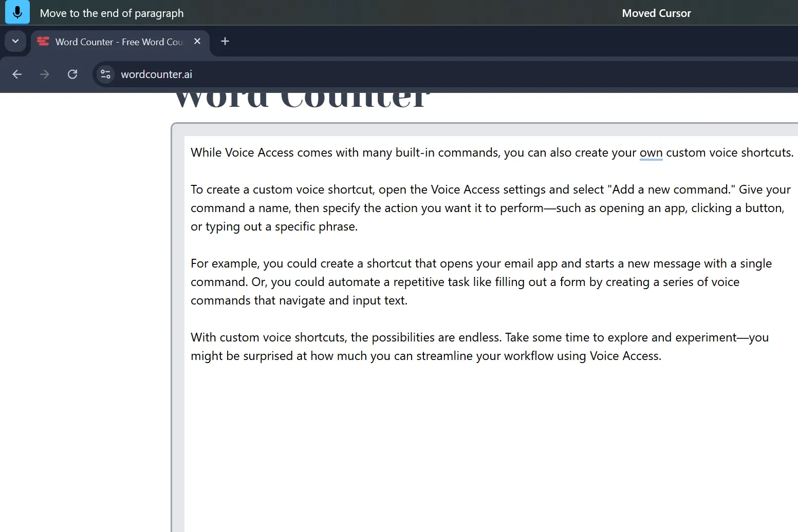Screen dimensions: 798x532
Task: Place cursor in the "For example" paragraph
Action: (481, 282)
